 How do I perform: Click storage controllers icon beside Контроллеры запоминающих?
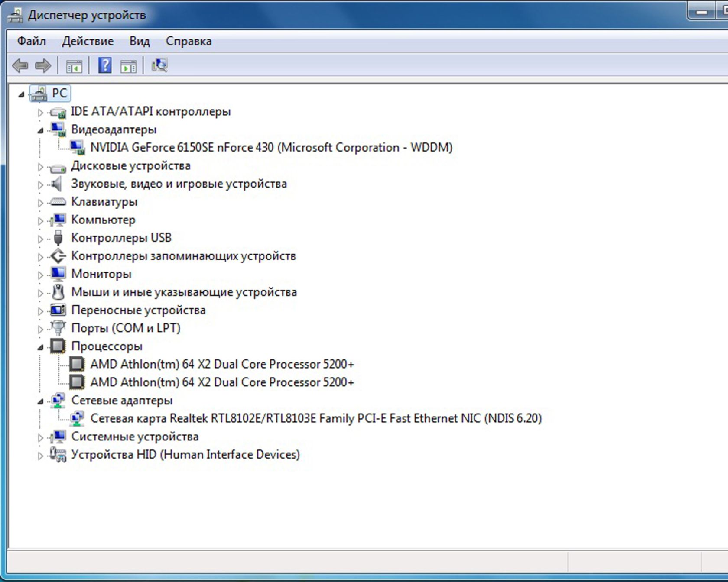[58, 256]
